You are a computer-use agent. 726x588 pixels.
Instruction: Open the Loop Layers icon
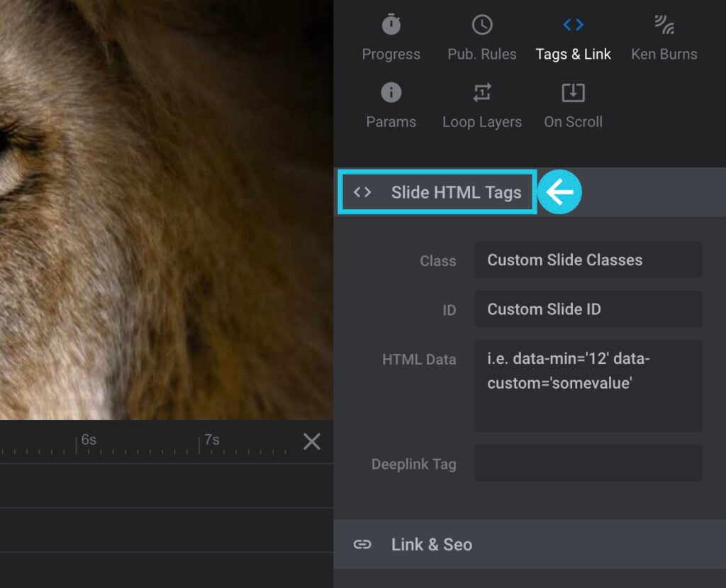click(482, 92)
